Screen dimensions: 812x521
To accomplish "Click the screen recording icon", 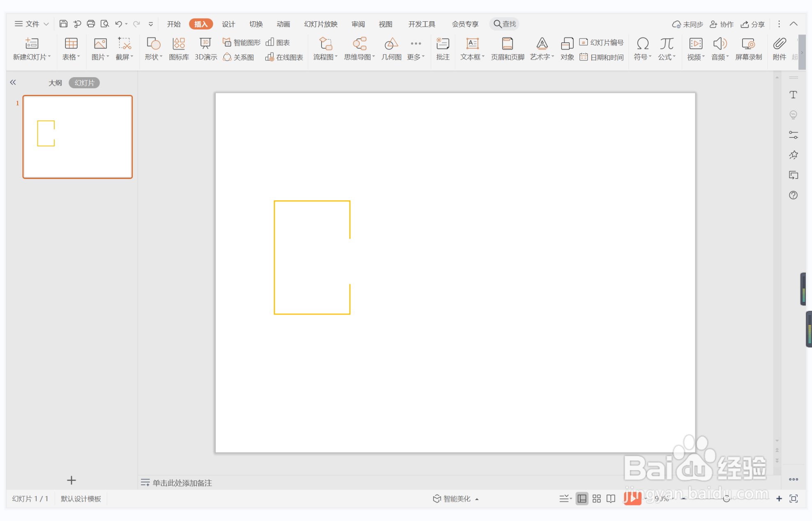I will 748,44.
